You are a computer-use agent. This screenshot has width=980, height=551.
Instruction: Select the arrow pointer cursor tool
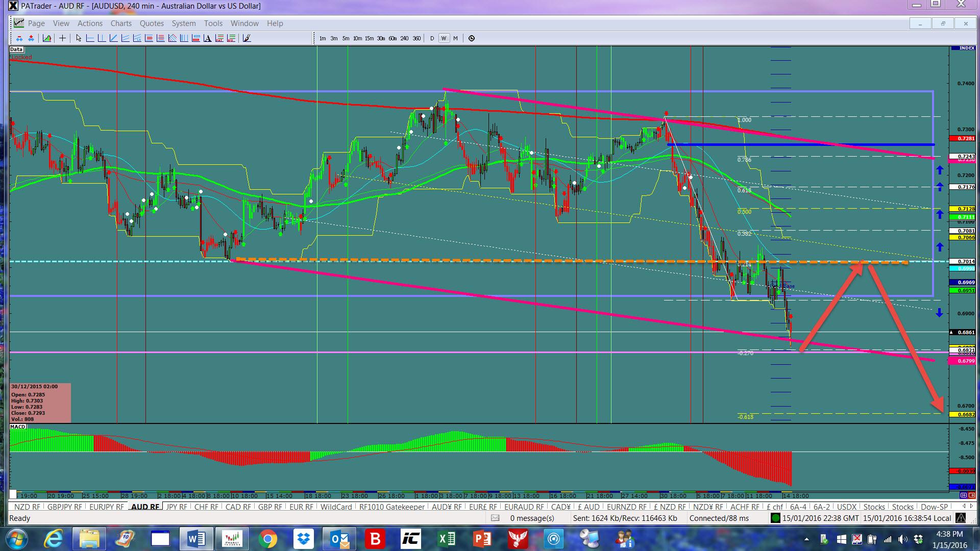click(x=79, y=38)
